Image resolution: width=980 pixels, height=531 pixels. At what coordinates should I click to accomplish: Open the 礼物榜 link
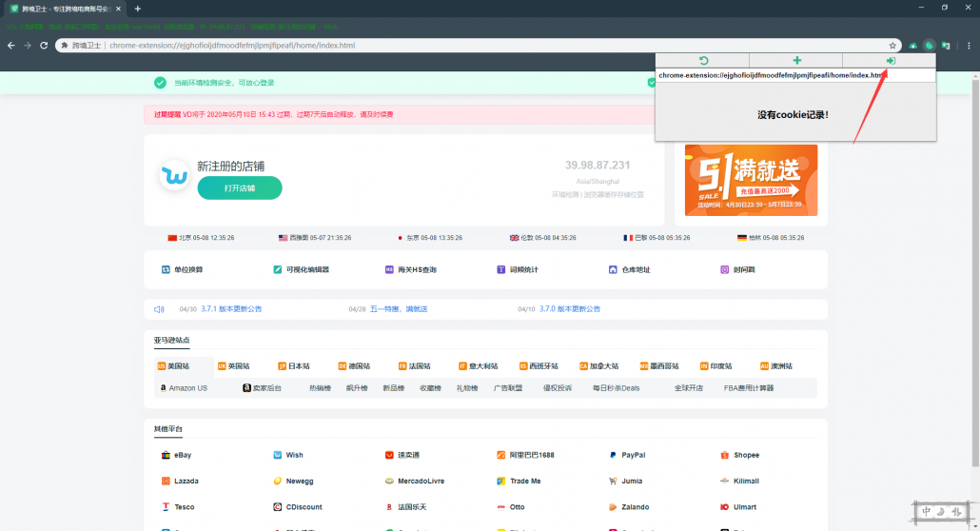click(x=467, y=388)
